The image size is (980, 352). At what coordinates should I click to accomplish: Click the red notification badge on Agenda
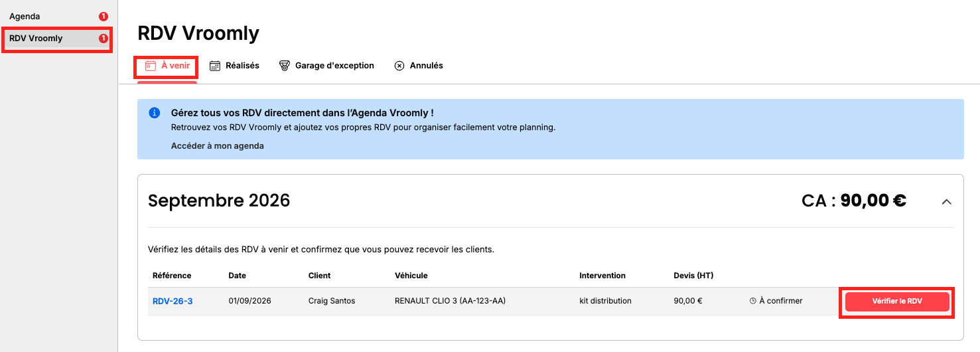(x=103, y=17)
